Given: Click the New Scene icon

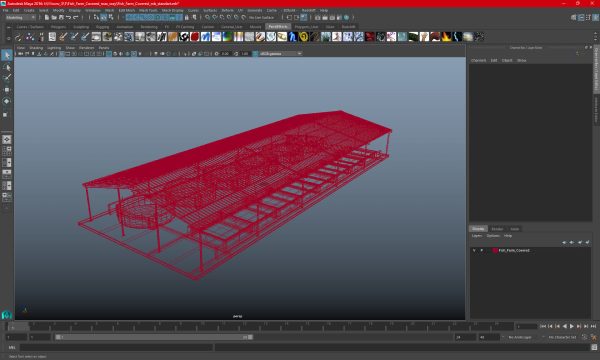Looking at the screenshot, I should 47,17.
